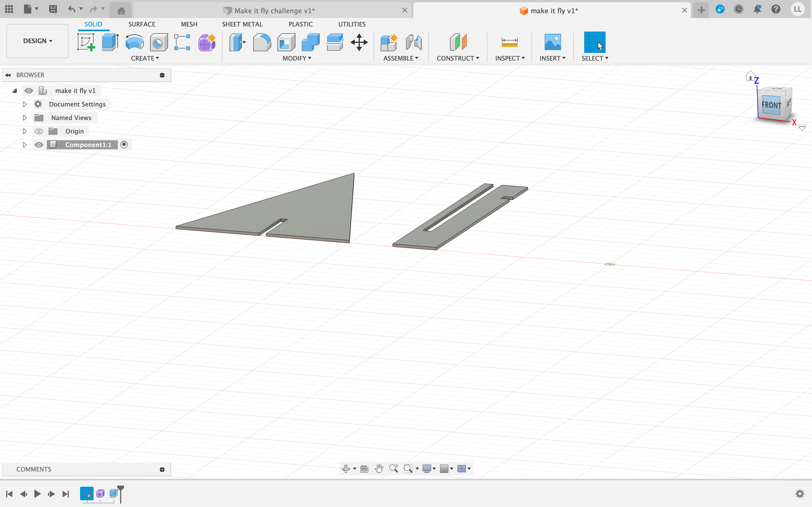812x507 pixels.
Task: Show the Origin folder contents
Action: tap(24, 131)
